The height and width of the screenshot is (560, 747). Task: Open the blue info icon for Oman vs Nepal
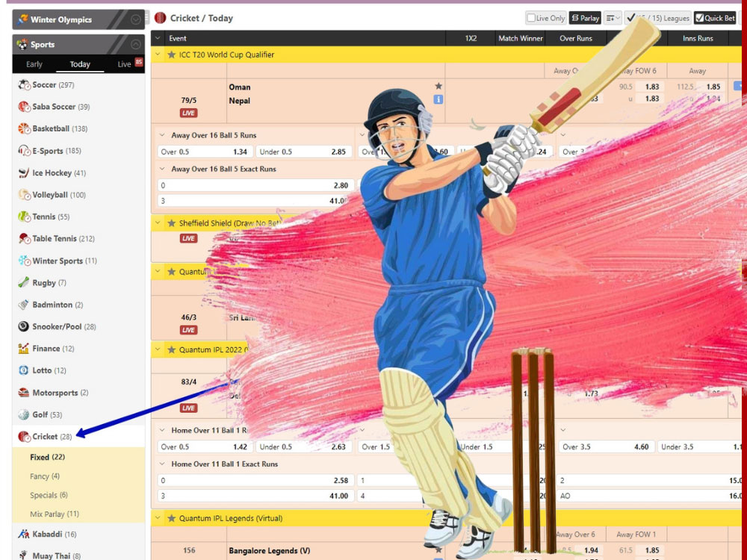click(x=438, y=99)
